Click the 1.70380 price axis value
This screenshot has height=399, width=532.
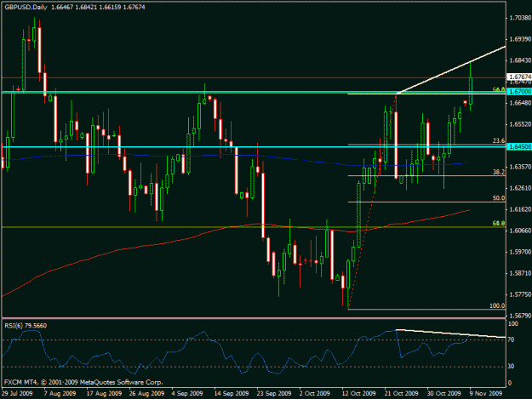click(520, 18)
